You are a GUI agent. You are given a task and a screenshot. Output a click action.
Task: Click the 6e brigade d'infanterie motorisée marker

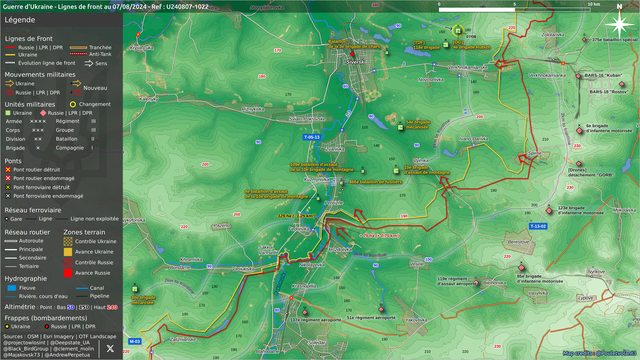(x=579, y=131)
